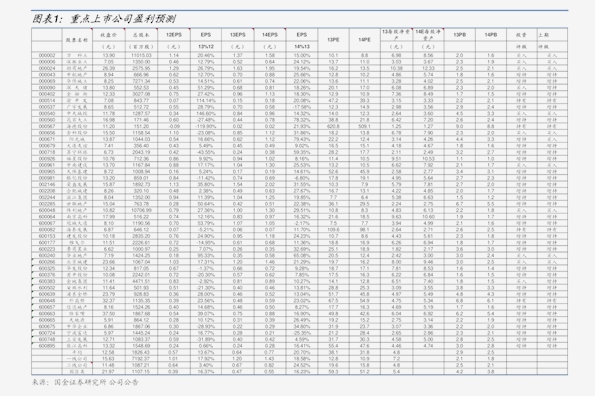Viewport: 595px width, 396px height.
Task: Click the table title 图表1 重点上市公司盈利预测
Action: (104, 19)
